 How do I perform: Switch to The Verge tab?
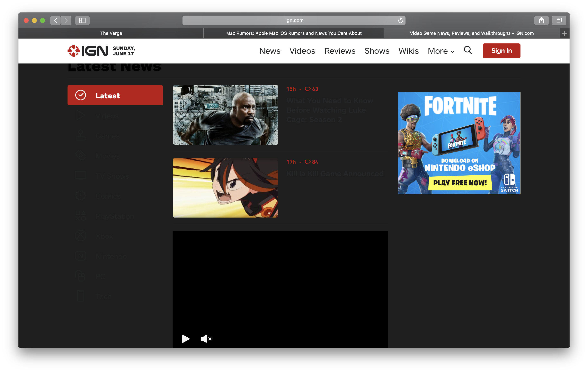tap(111, 33)
